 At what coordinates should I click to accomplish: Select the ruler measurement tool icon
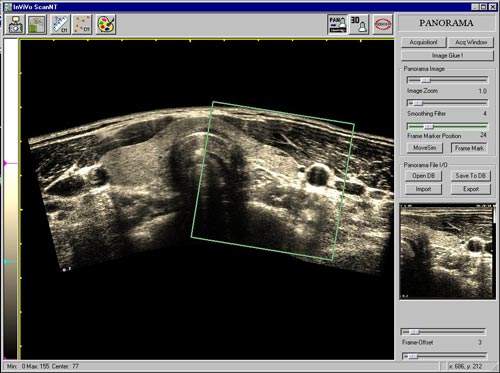60,24
